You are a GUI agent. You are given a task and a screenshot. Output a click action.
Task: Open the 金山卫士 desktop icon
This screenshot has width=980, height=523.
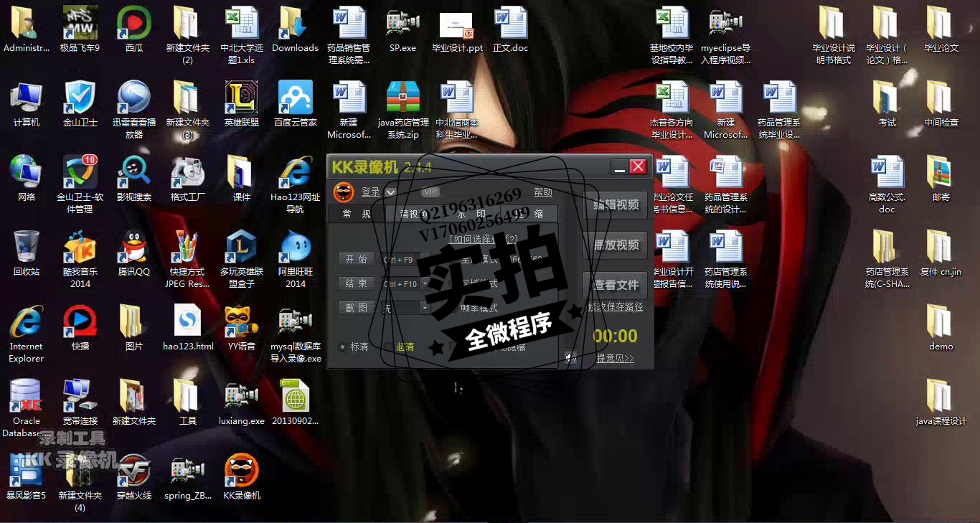(80, 104)
